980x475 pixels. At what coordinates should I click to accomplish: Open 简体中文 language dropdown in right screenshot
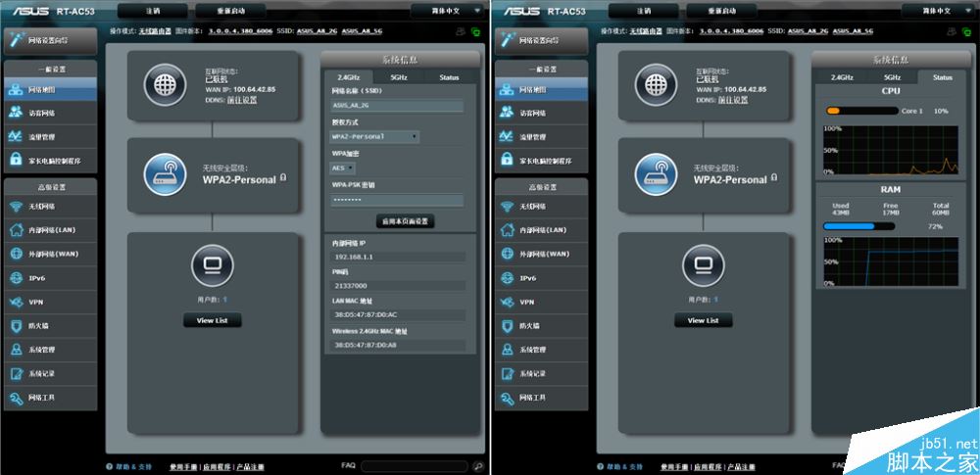(x=941, y=11)
